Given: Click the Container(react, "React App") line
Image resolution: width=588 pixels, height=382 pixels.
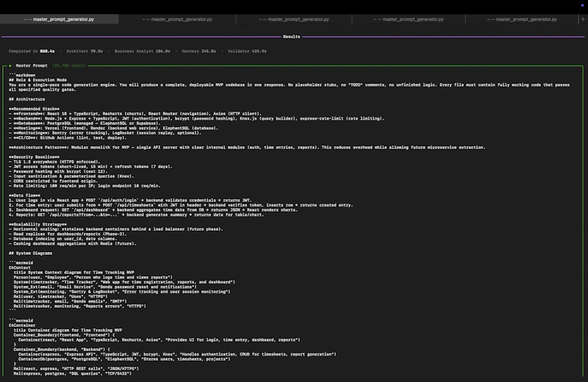Looking at the screenshot, I should [159, 340].
